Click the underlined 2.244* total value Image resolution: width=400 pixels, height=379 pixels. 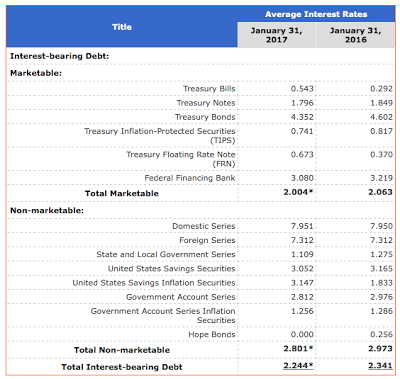[x=298, y=366]
